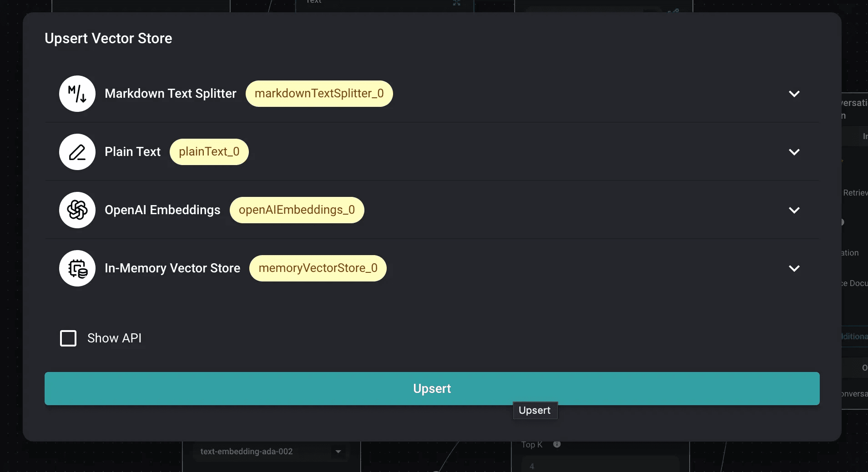Click the OpenAI Embeddings logo icon
This screenshot has width=868, height=472.
[77, 210]
